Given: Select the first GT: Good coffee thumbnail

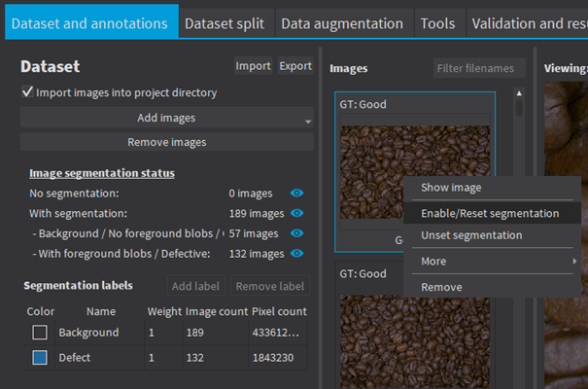Looking at the screenshot, I should coord(415,172).
